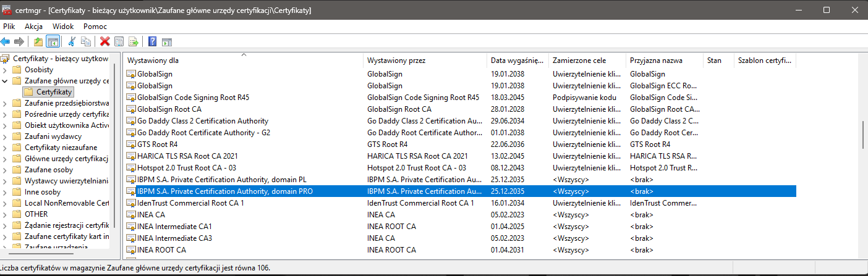Select the INEA Intermediate CA3 certificate row
Image resolution: width=868 pixels, height=276 pixels.
click(460, 238)
